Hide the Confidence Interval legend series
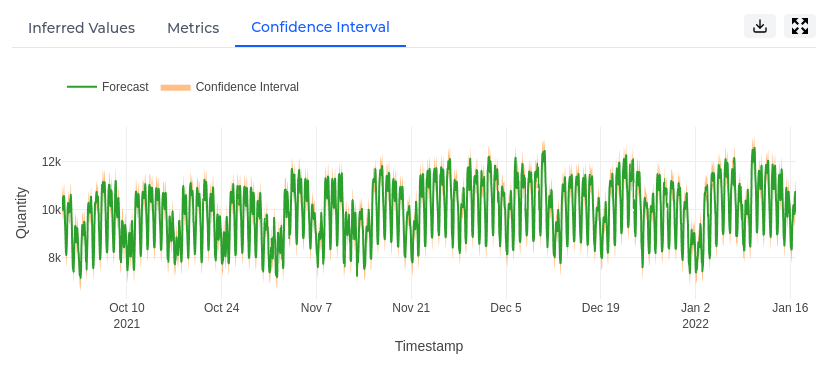 tap(247, 87)
